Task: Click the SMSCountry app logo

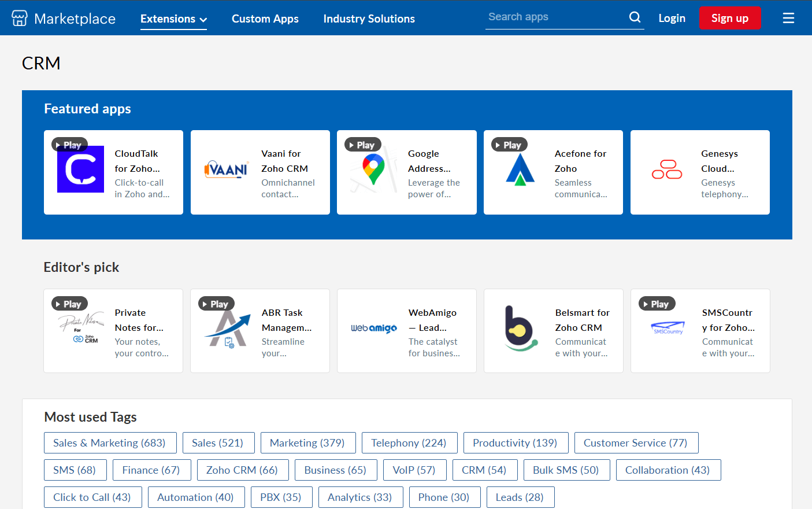Action: [x=668, y=328]
